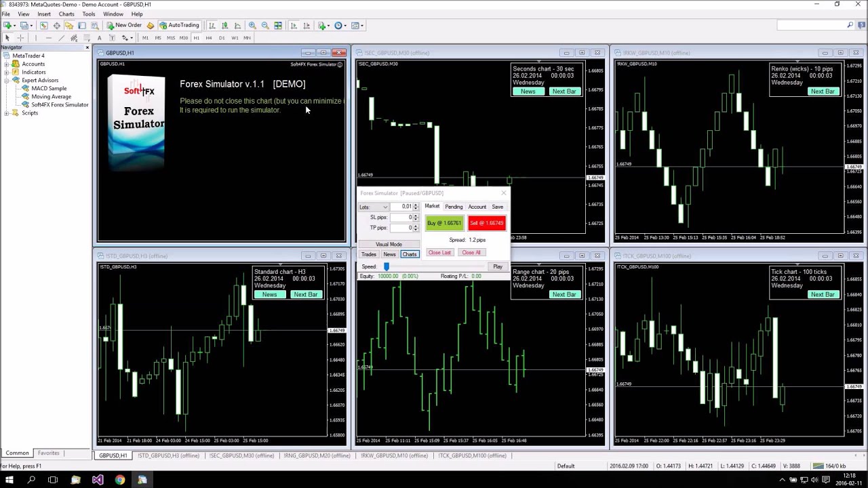Click Close All in simulator
868x488 pixels.
(471, 253)
